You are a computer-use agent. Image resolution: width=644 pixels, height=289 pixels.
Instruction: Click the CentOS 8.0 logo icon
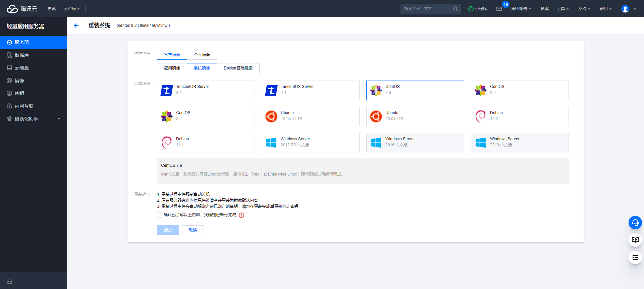click(x=481, y=90)
